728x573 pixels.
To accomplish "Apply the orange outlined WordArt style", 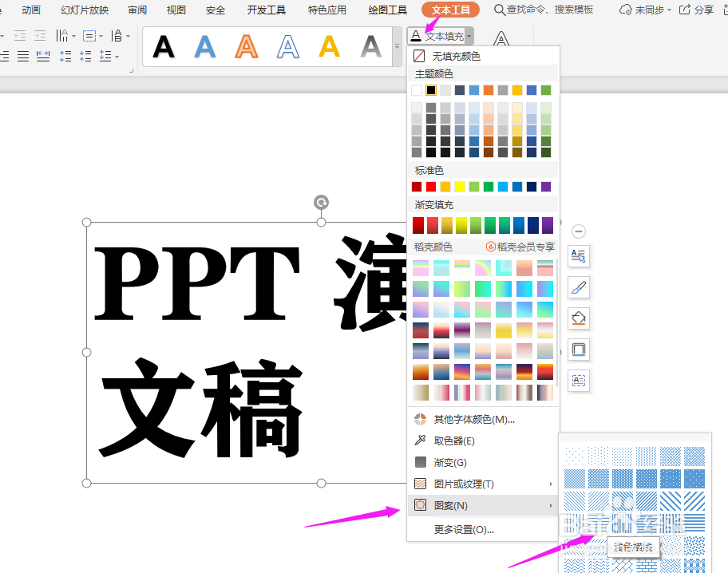I will pyautogui.click(x=246, y=45).
